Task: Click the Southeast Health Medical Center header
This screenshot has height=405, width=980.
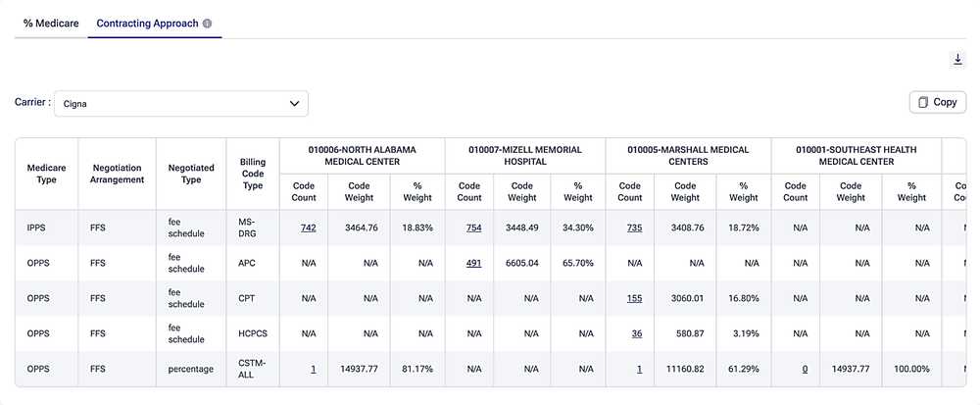Action: [857, 156]
